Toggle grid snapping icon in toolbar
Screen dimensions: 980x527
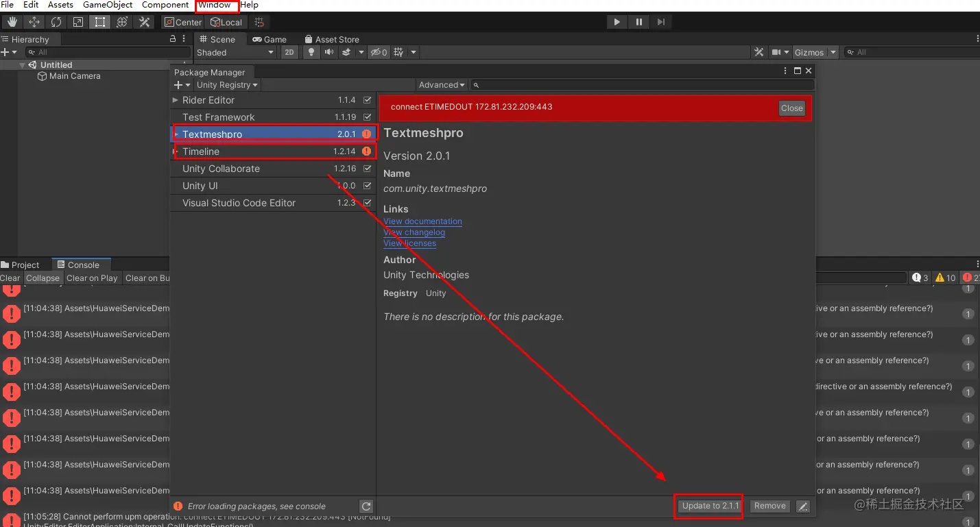point(259,22)
